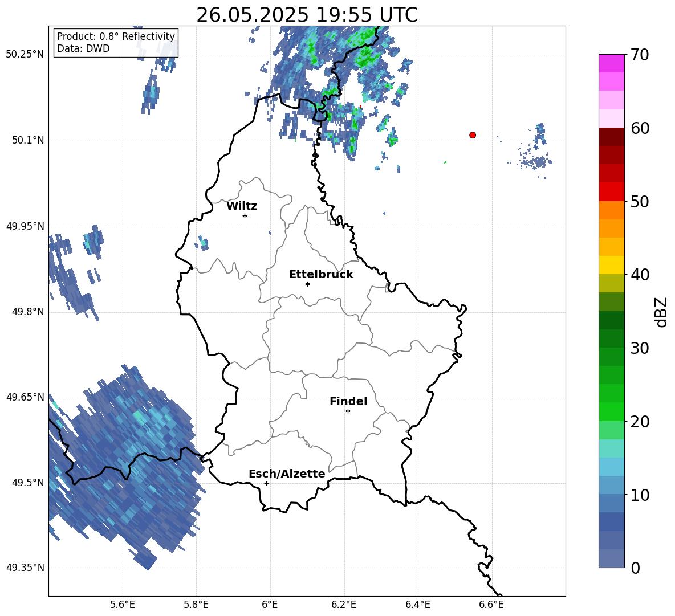
Task: Click the 30 dBZ colorbar tick label
Action: click(x=640, y=348)
